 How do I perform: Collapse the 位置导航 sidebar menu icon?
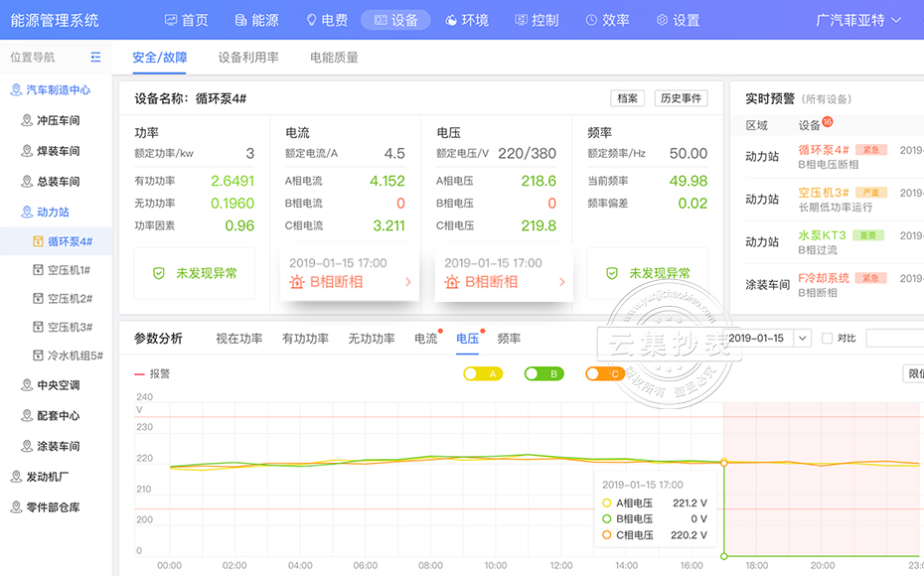95,58
